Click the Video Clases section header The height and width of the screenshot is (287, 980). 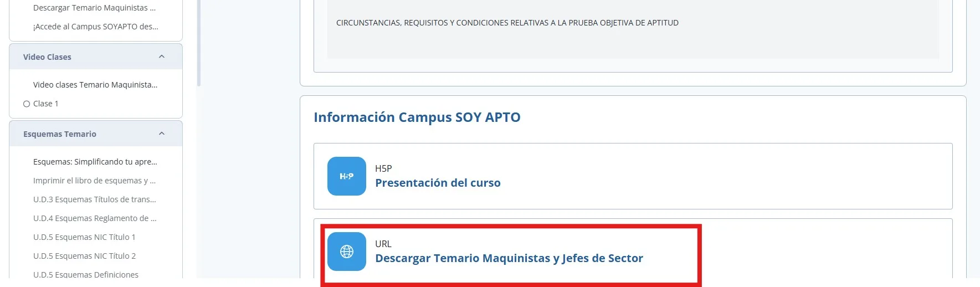[96, 57]
